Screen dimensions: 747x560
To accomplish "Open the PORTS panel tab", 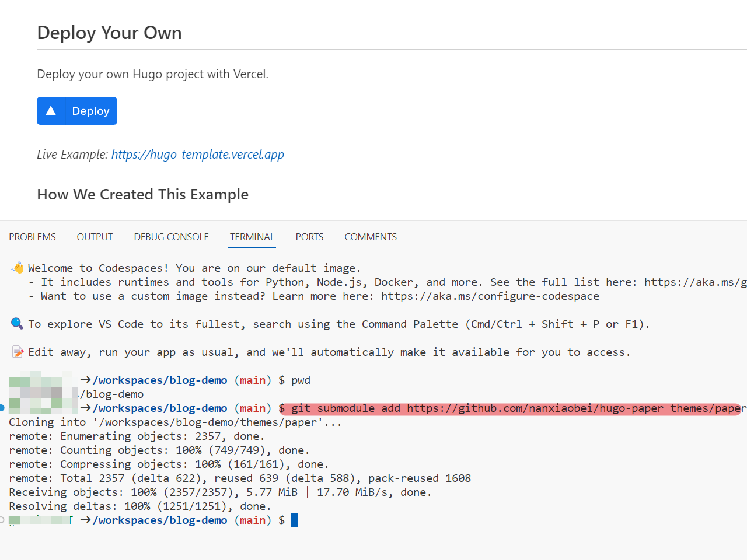I will 309,237.
